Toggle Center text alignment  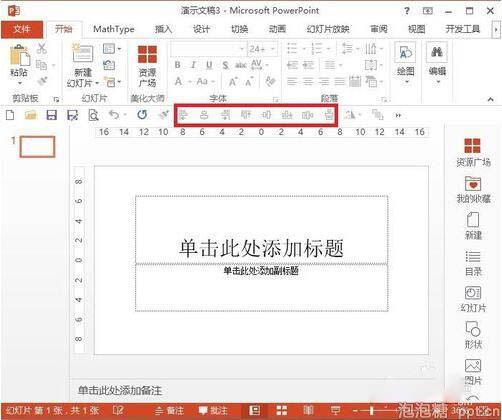click(308, 81)
